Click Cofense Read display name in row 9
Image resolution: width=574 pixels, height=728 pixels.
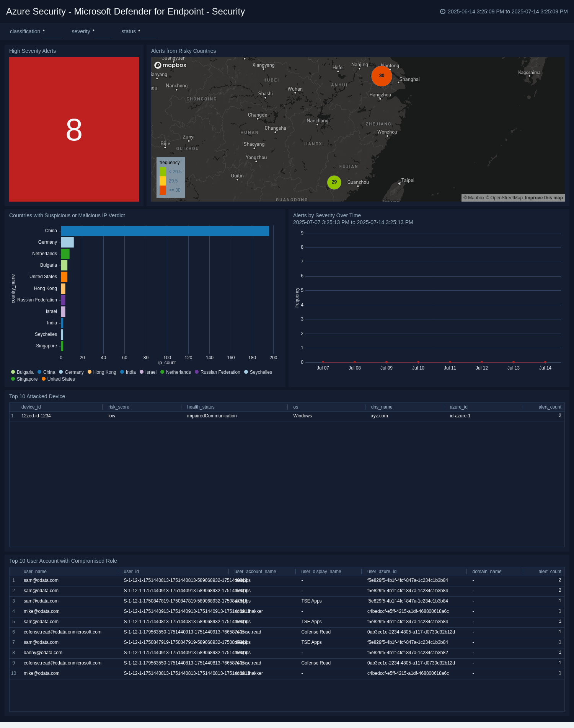pyautogui.click(x=316, y=663)
